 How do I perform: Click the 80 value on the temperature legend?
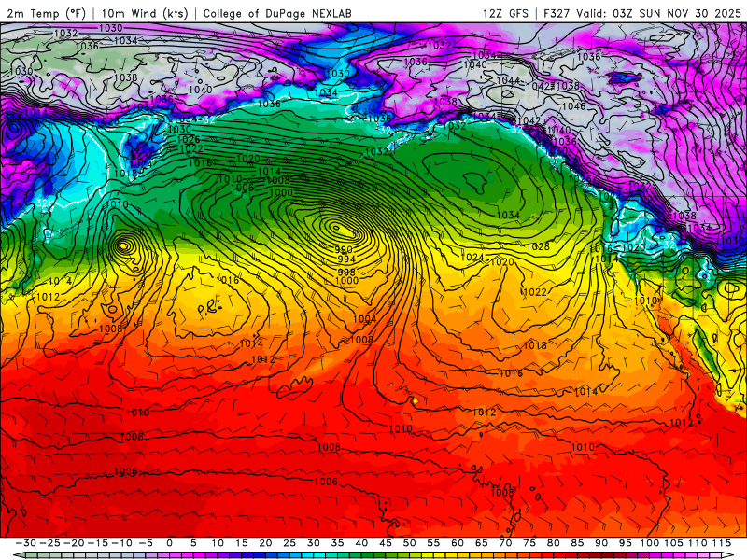pos(553,543)
